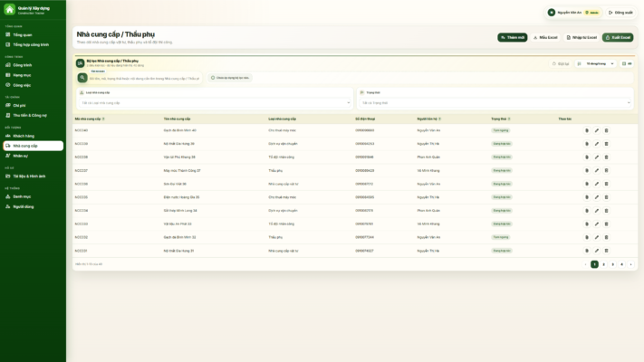Click supplier name Gạch đá Bình Minh 40
The height and width of the screenshot is (362, 644).
[180, 130]
